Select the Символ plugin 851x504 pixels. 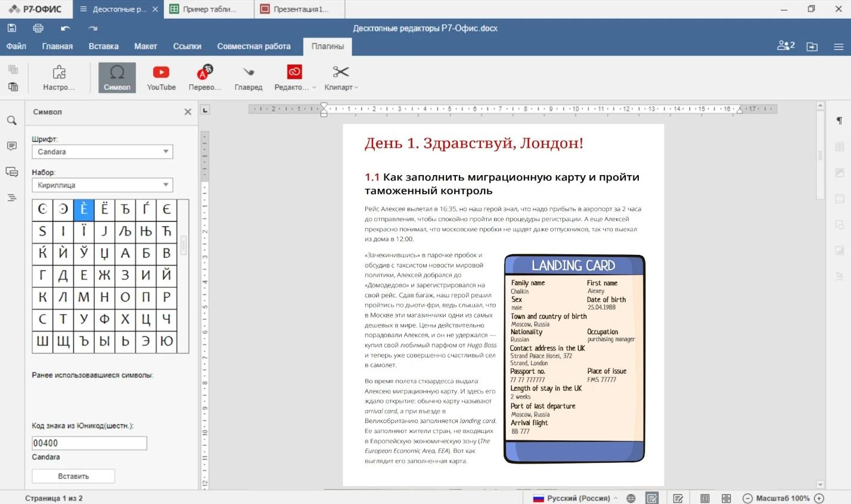click(117, 77)
